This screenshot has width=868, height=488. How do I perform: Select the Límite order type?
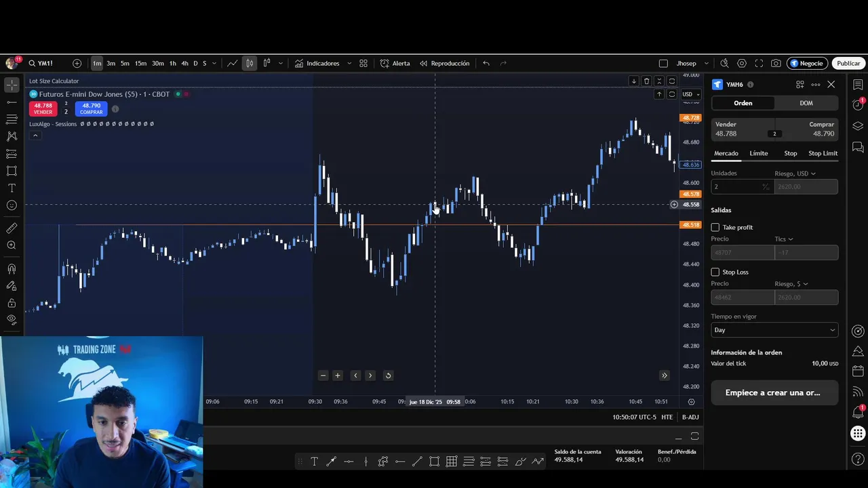tap(759, 153)
